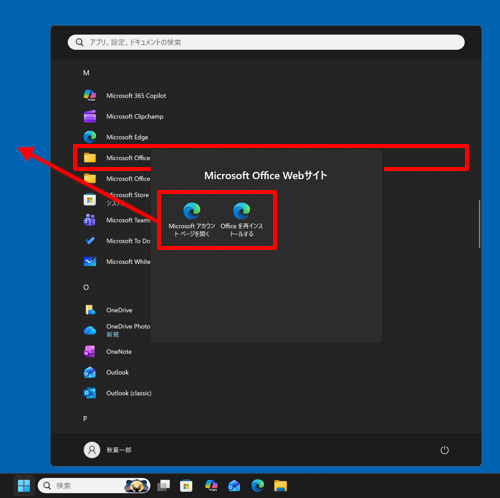Launch OneDrive from the list
Image resolution: width=500 pixels, height=498 pixels.
tap(108, 310)
